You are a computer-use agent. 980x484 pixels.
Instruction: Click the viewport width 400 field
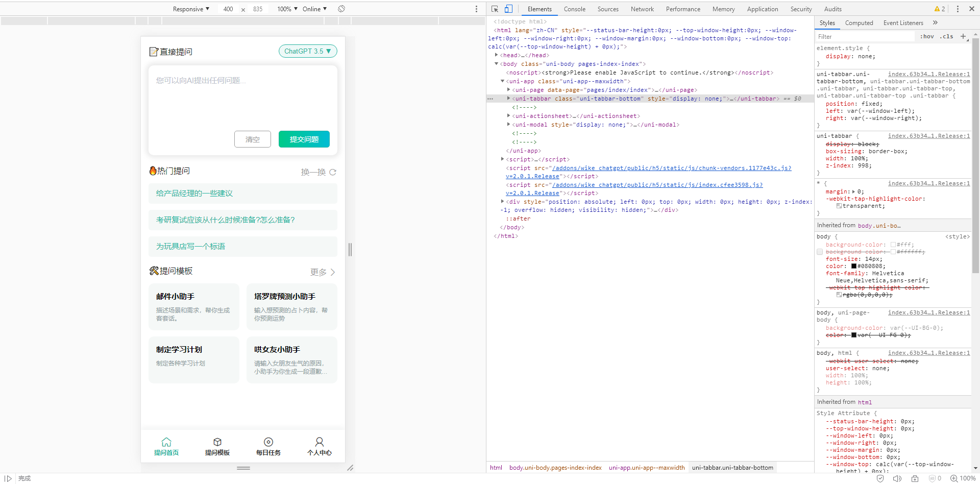coord(228,9)
